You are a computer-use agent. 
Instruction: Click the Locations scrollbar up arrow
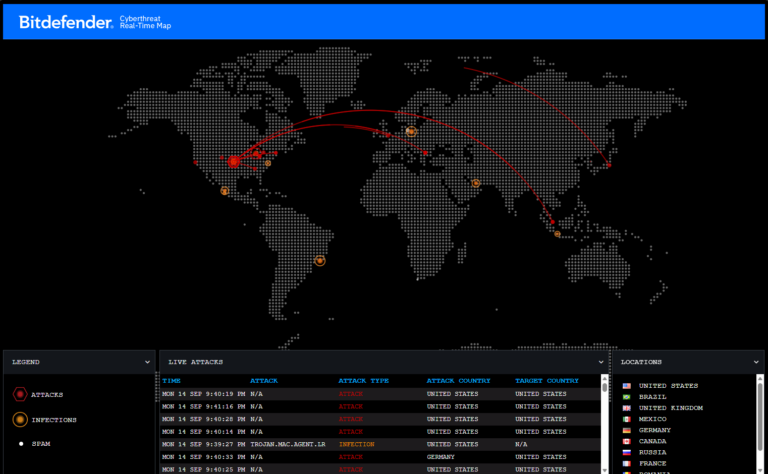(760, 379)
